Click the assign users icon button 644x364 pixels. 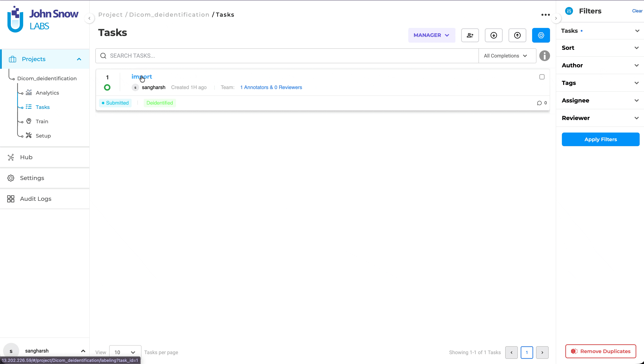470,35
